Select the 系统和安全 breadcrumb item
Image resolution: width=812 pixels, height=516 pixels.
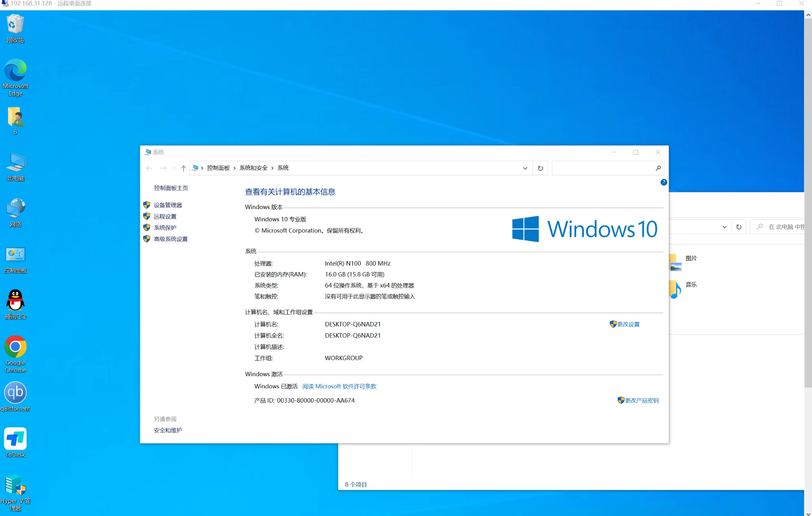[253, 168]
